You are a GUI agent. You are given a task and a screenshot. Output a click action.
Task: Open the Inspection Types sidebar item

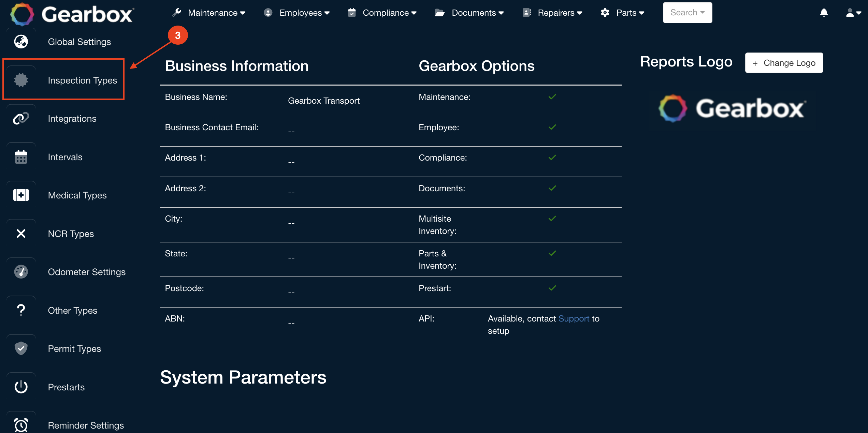coord(82,80)
